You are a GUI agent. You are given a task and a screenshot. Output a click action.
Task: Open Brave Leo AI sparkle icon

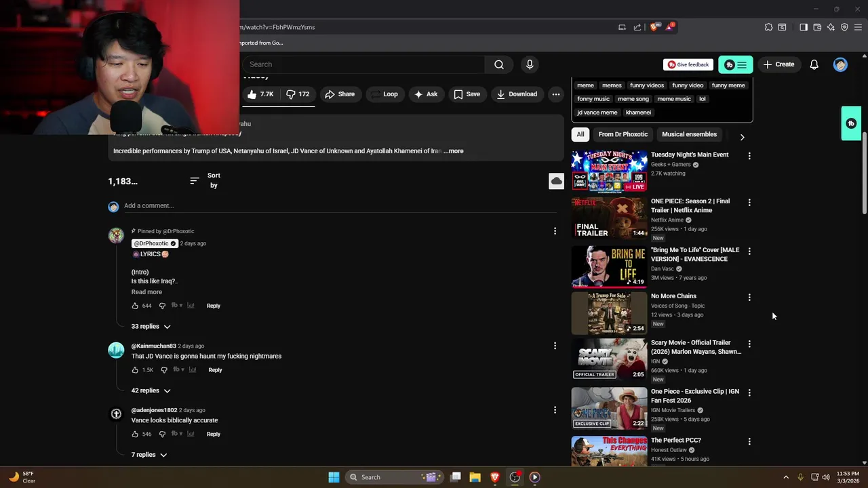(831, 27)
